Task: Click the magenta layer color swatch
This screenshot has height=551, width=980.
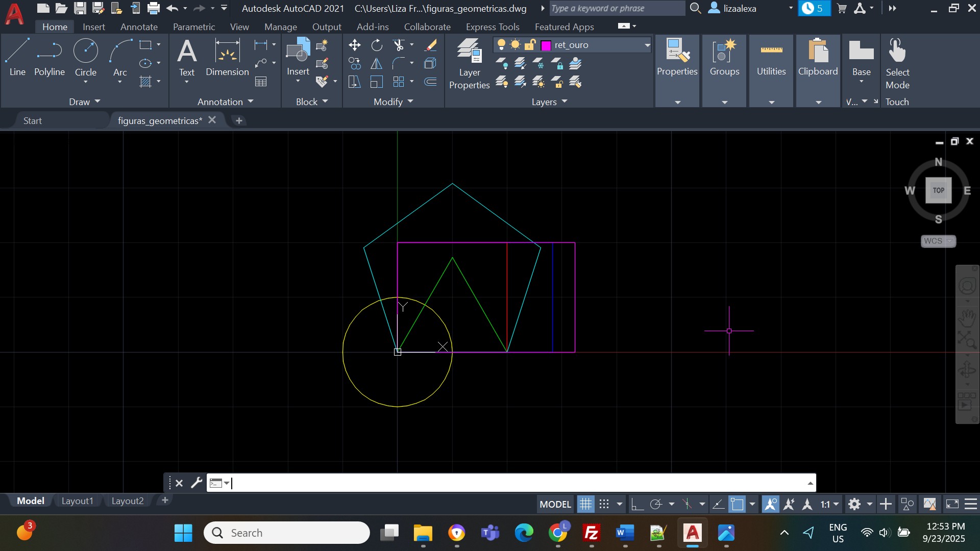Action: pos(546,45)
